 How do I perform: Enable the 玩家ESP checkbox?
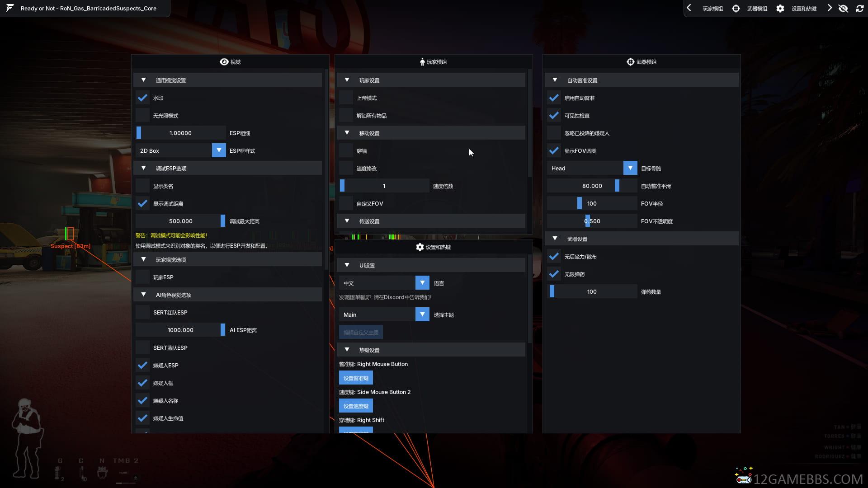142,277
